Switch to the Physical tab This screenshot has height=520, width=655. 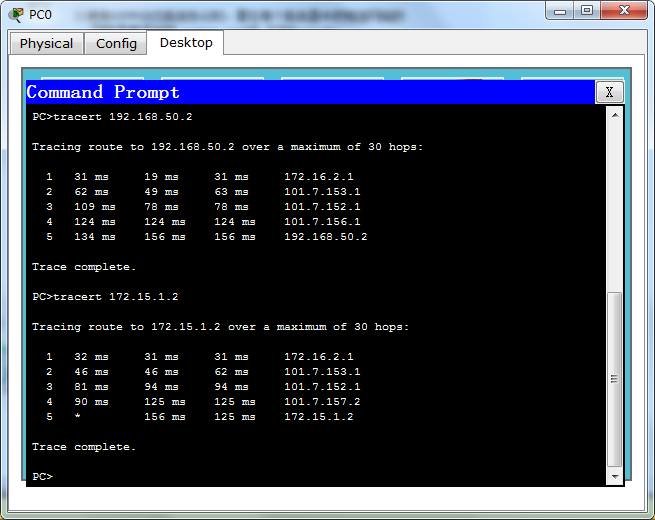46,43
